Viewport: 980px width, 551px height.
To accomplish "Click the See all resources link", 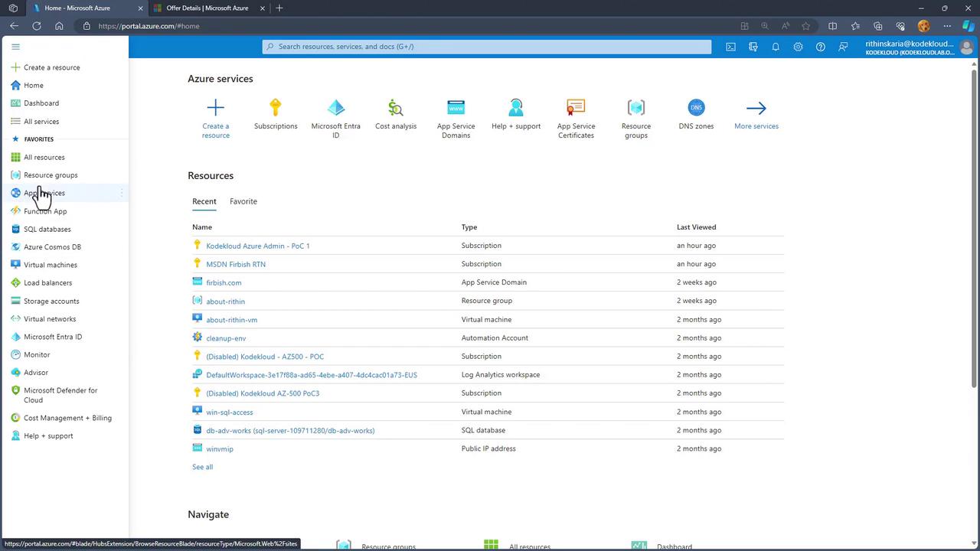I will pyautogui.click(x=202, y=467).
